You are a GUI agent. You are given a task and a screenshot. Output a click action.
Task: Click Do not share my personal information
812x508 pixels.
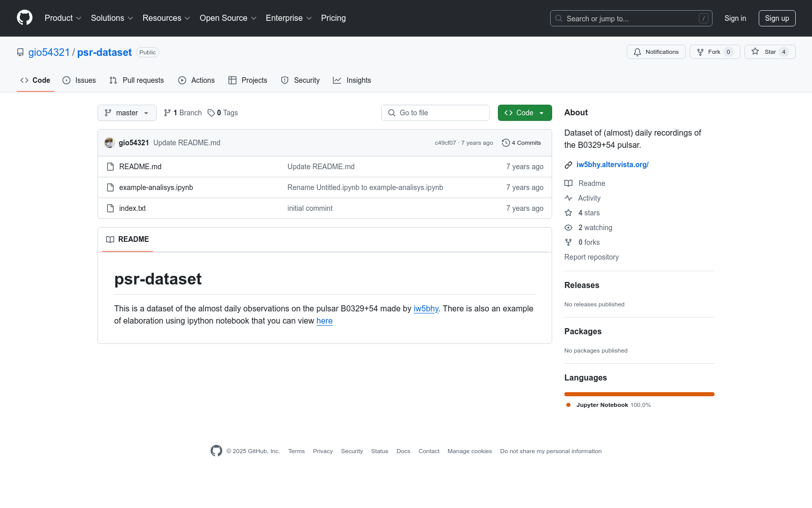click(551, 451)
